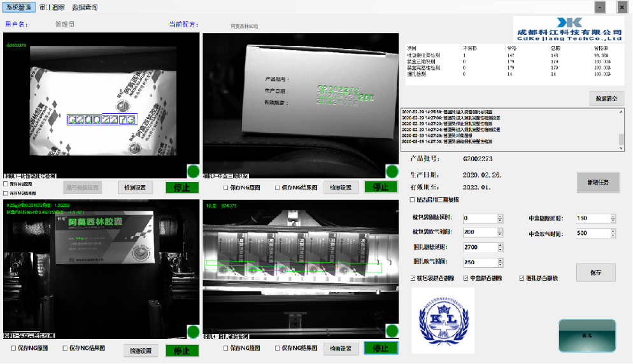Image resolution: width=633 pixels, height=364 pixels.
Task: Select the 捆扎检测 row in statistics table
Action: click(515, 74)
